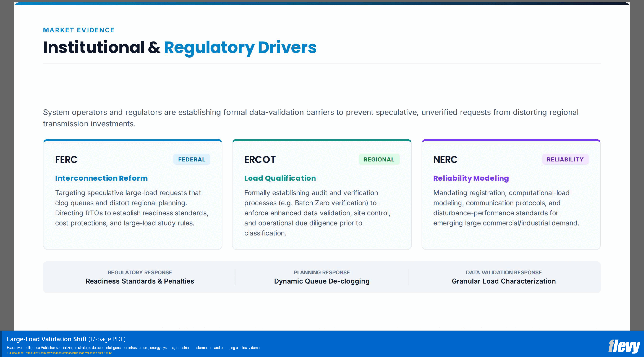Click the Reliability Modeling subtitle
This screenshot has width=644, height=357.
(x=471, y=178)
